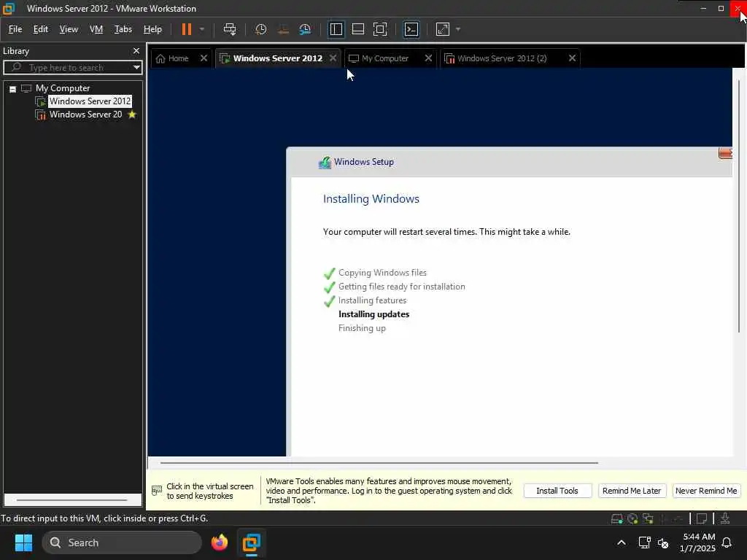Click the Library panel horizontal scrollbar
Image resolution: width=747 pixels, height=560 pixels.
[x=72, y=500]
